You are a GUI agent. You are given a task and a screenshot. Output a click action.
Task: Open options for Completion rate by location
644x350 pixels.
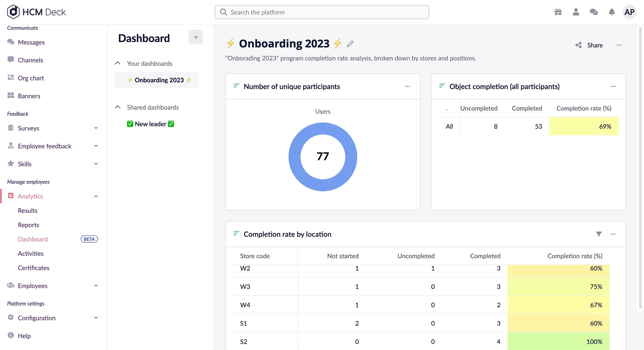coord(613,234)
